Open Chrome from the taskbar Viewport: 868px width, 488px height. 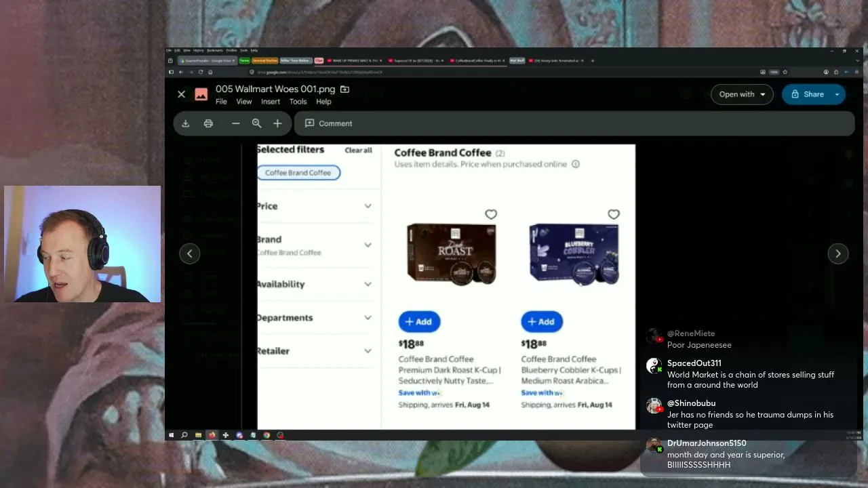267,435
